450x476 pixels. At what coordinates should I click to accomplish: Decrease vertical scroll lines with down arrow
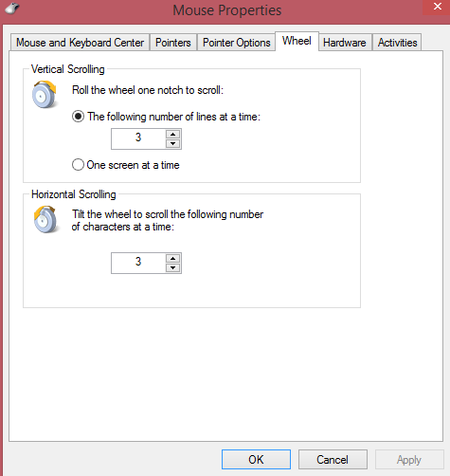[172, 143]
